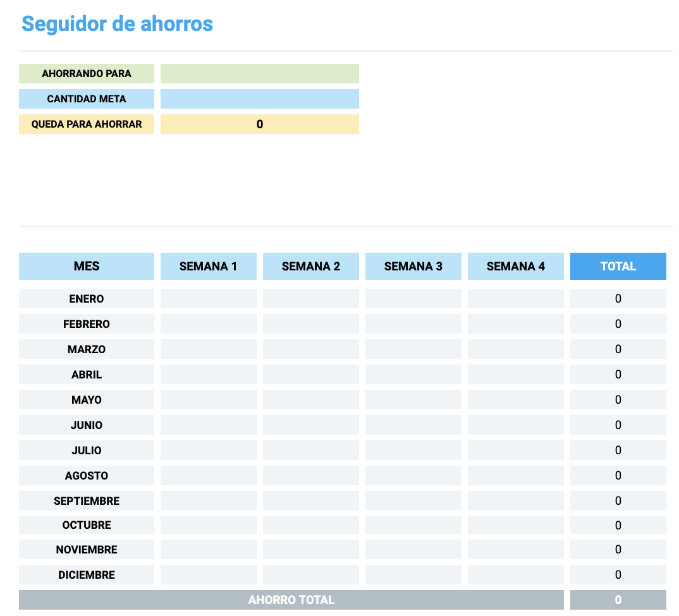Viewport: 679px width, 616px height.
Task: Click the JUNIO month cell
Action: click(87, 425)
